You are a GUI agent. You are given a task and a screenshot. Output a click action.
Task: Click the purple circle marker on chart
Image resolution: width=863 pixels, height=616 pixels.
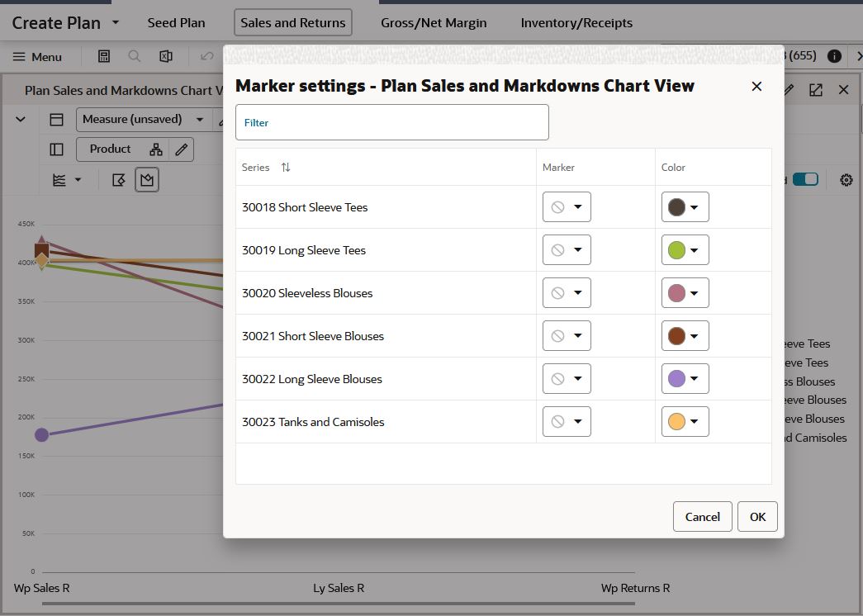point(42,435)
